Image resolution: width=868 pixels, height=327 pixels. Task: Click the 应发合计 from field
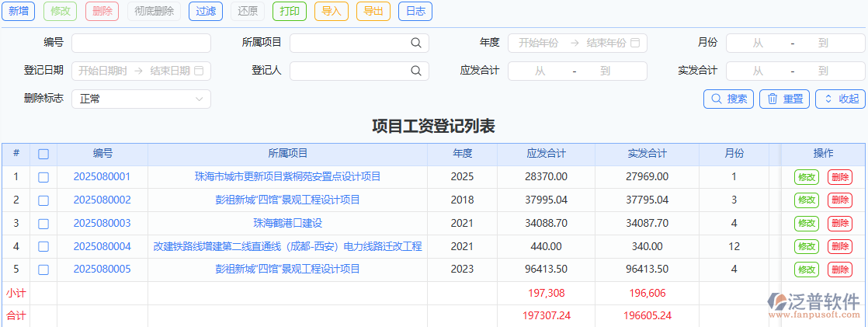point(540,71)
